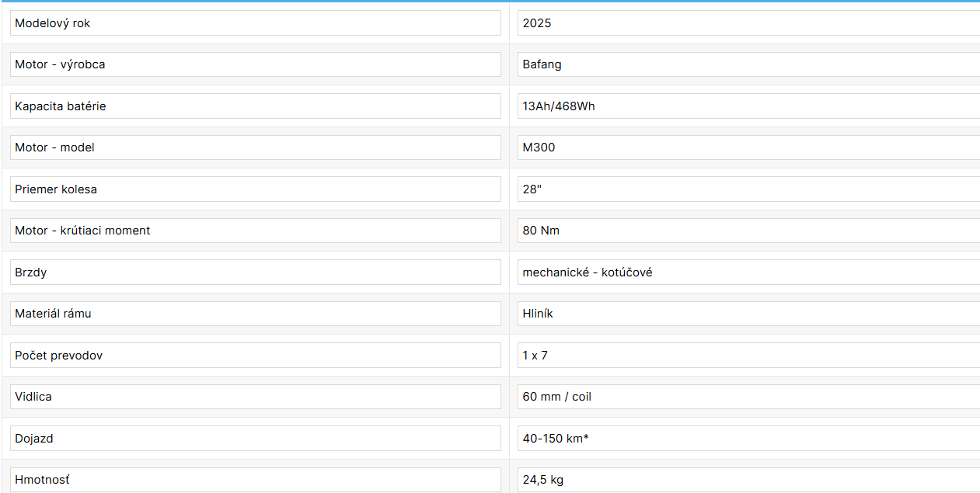Click the 'Motor - model' label field

click(x=255, y=148)
